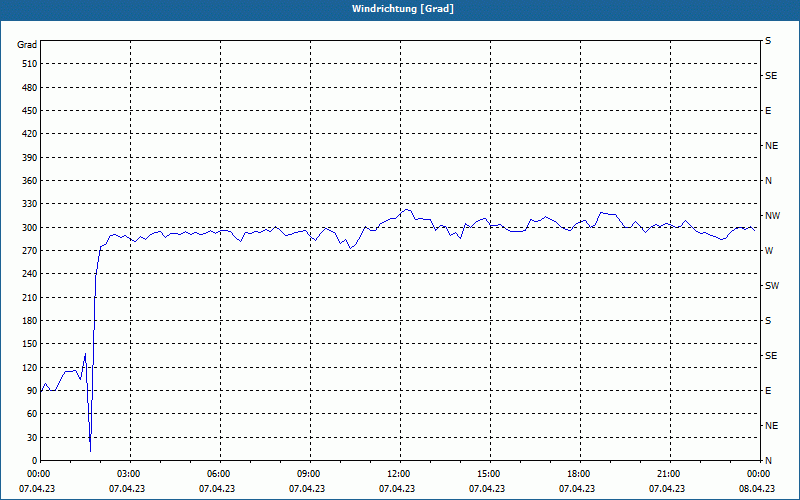Click the 450 degree axis label
The width and height of the screenshot is (800, 500).
tap(29, 111)
